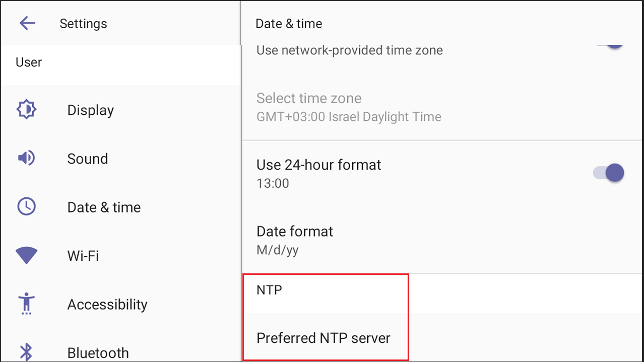
Task: Toggle the Use 24-hour format switch
Action: 608,173
